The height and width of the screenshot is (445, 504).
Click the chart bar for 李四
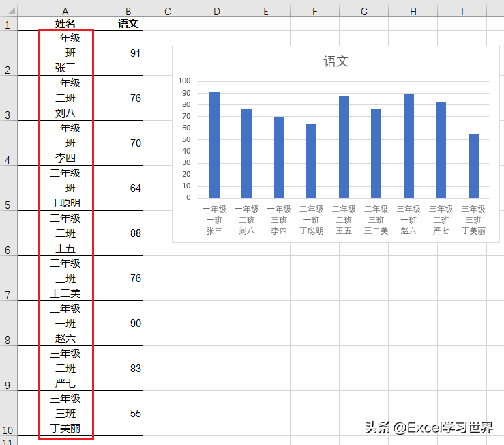coord(279,158)
